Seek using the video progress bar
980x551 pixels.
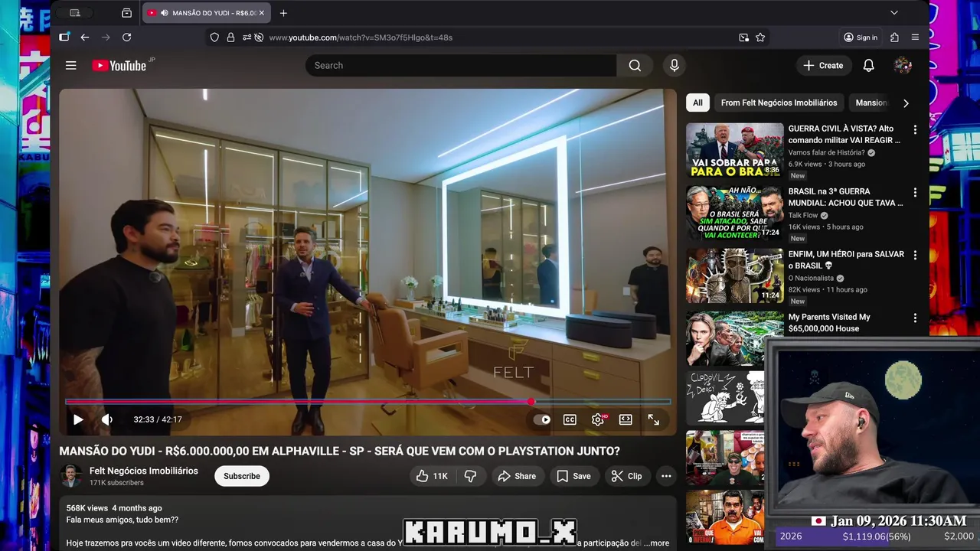[x=367, y=402]
